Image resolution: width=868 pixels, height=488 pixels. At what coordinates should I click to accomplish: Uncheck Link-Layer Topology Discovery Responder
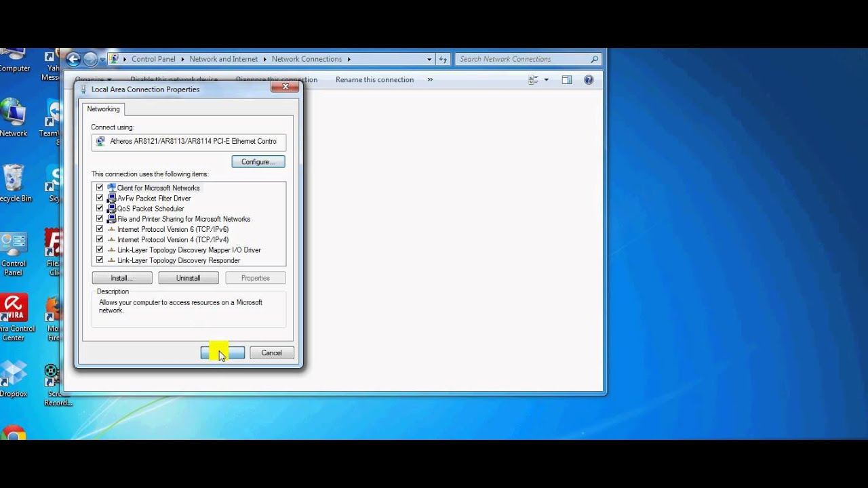click(100, 260)
